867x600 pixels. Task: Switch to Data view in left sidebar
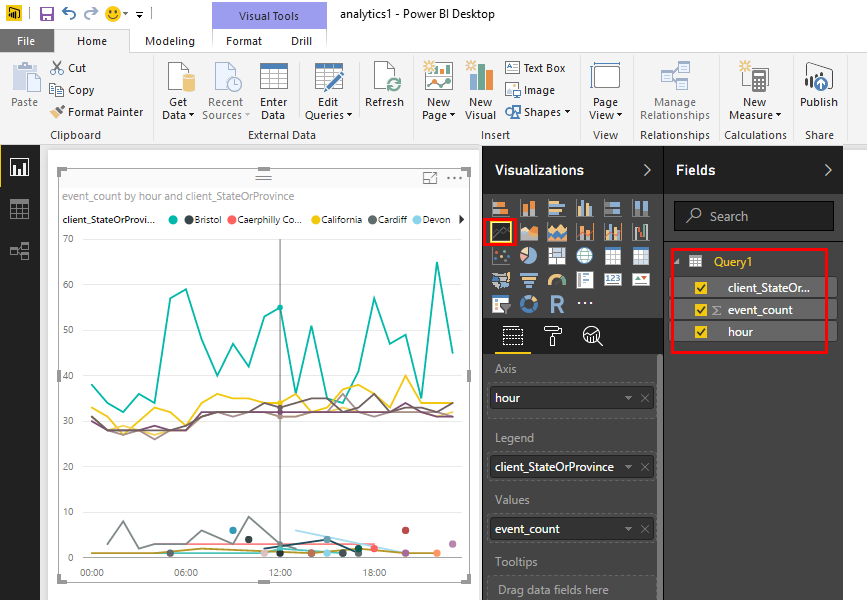[20, 210]
